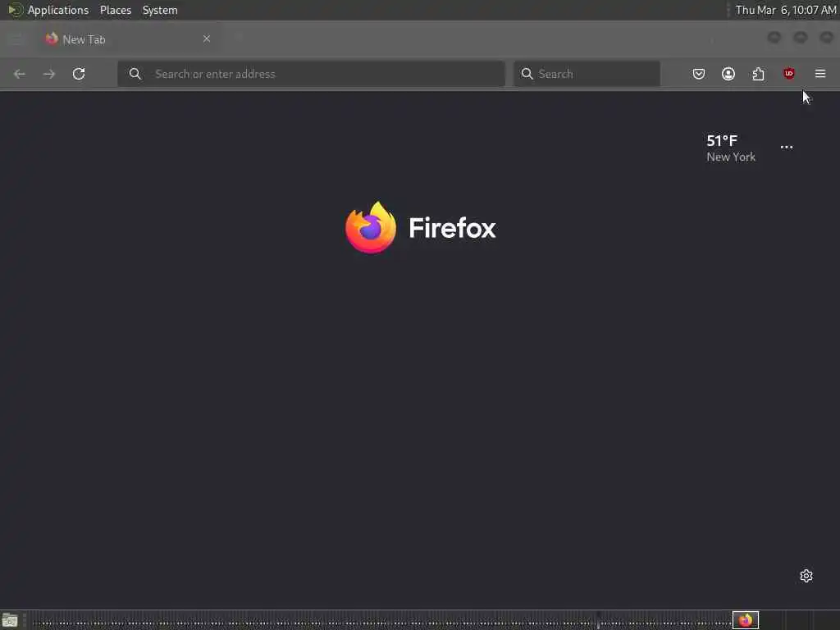Viewport: 840px width, 630px height.
Task: Open the Save to Pocket icon
Action: [699, 74]
